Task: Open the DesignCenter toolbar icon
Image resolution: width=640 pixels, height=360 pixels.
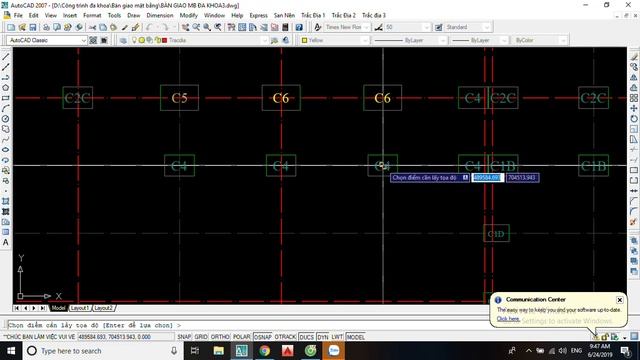Action: coord(242,27)
